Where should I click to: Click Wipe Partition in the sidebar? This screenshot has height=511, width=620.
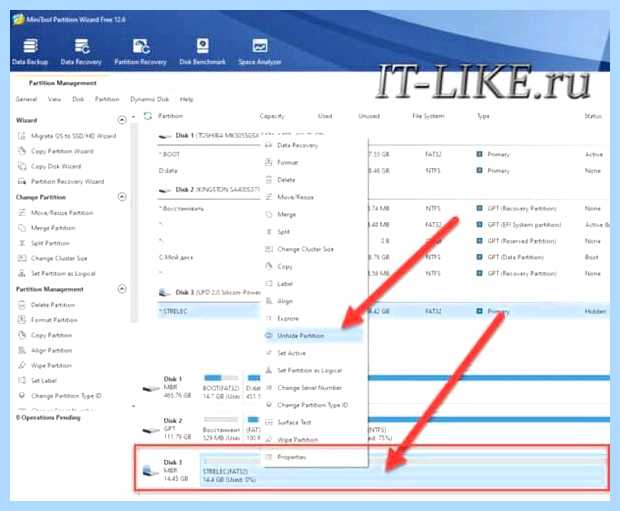click(x=45, y=365)
